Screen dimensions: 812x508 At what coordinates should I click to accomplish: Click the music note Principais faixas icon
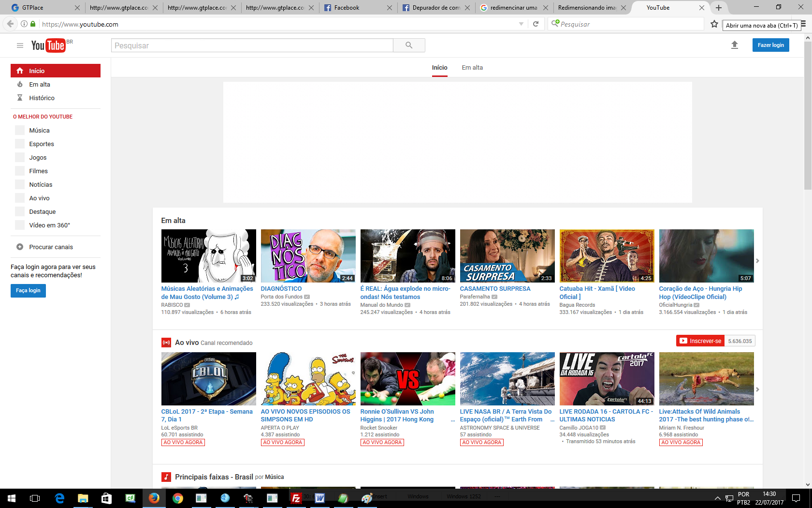click(x=166, y=477)
